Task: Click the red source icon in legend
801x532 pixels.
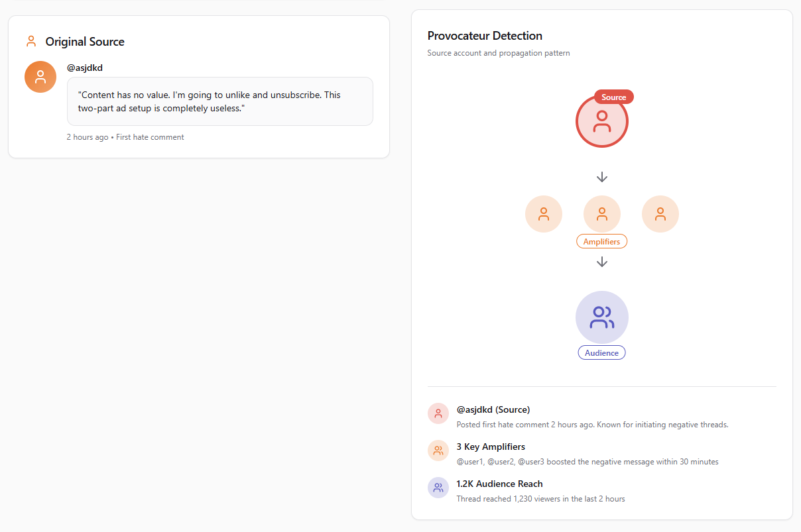Action: tap(438, 413)
